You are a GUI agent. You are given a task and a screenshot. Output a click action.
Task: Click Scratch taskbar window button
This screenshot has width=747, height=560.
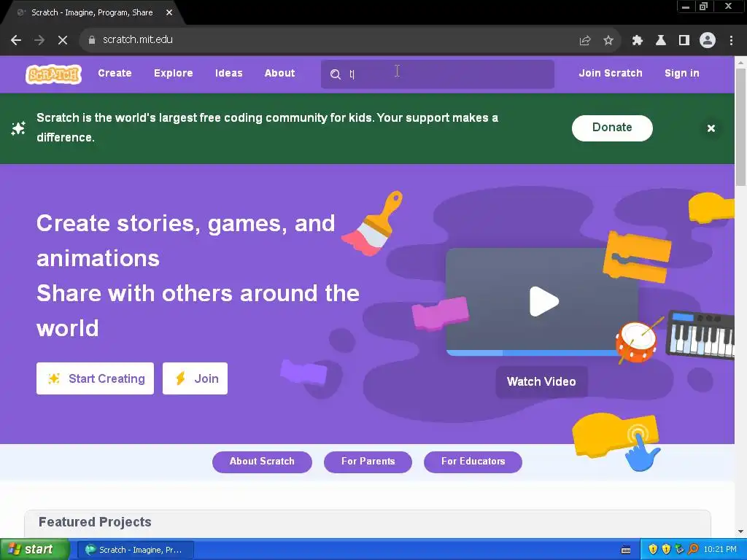(136, 550)
